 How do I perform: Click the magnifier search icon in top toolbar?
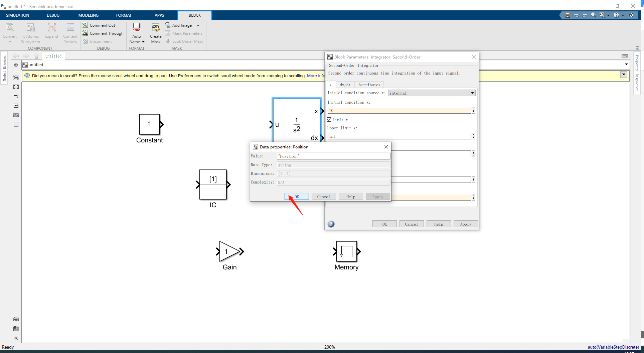click(x=593, y=15)
